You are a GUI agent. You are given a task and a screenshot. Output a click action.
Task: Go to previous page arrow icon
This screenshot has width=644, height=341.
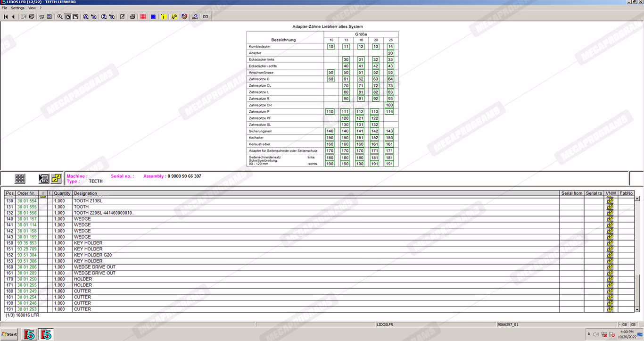[13, 17]
